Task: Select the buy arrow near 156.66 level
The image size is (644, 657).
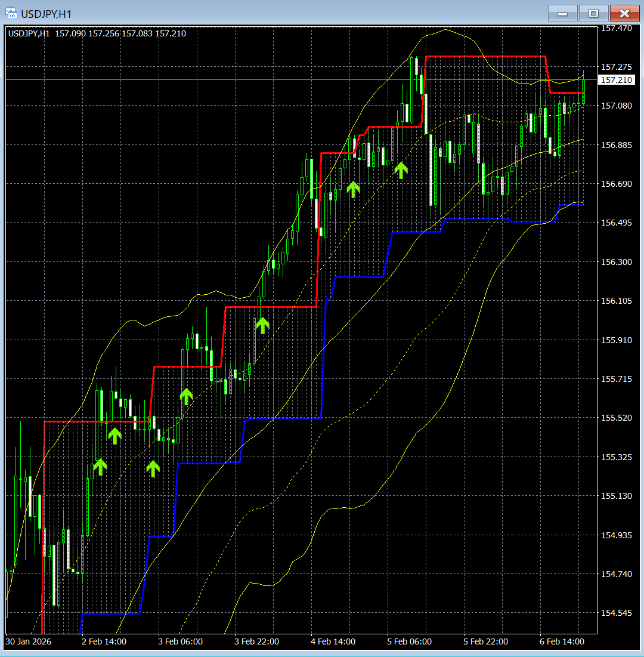Action: coord(354,189)
